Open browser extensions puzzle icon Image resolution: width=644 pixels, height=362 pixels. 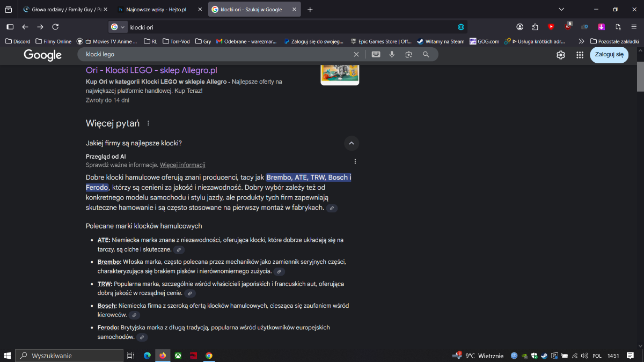point(535,27)
